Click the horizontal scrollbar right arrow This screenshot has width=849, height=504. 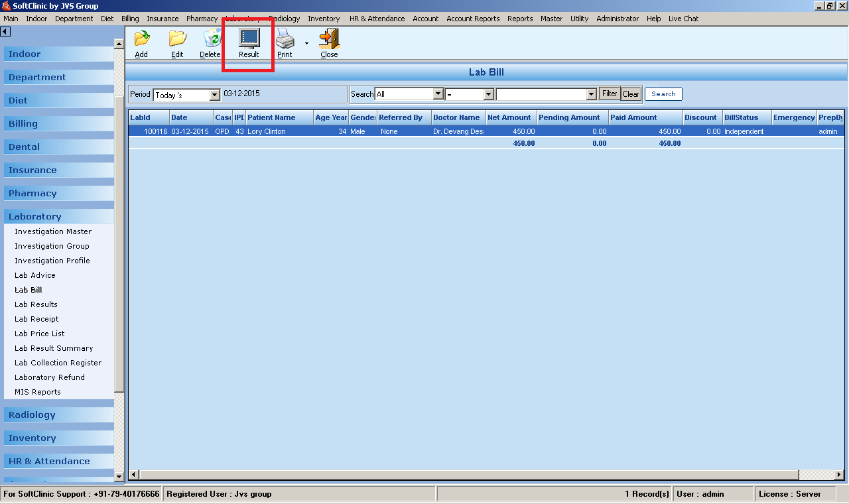840,475
